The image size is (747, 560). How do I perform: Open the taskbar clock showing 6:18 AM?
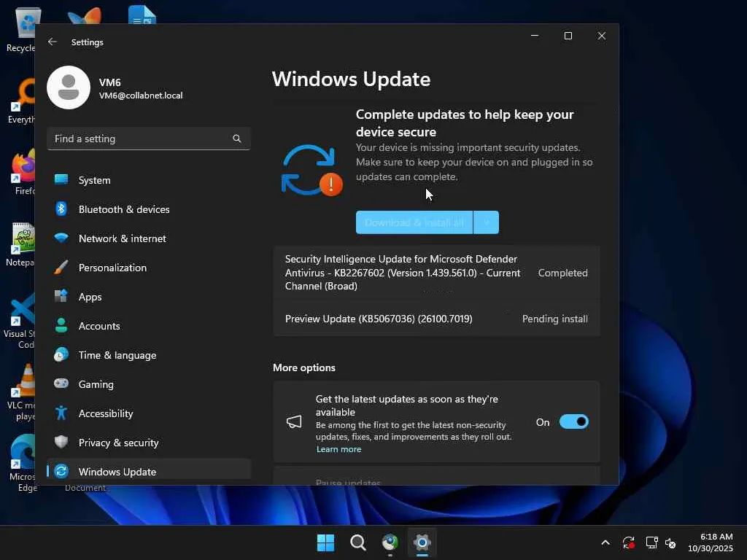click(x=711, y=542)
